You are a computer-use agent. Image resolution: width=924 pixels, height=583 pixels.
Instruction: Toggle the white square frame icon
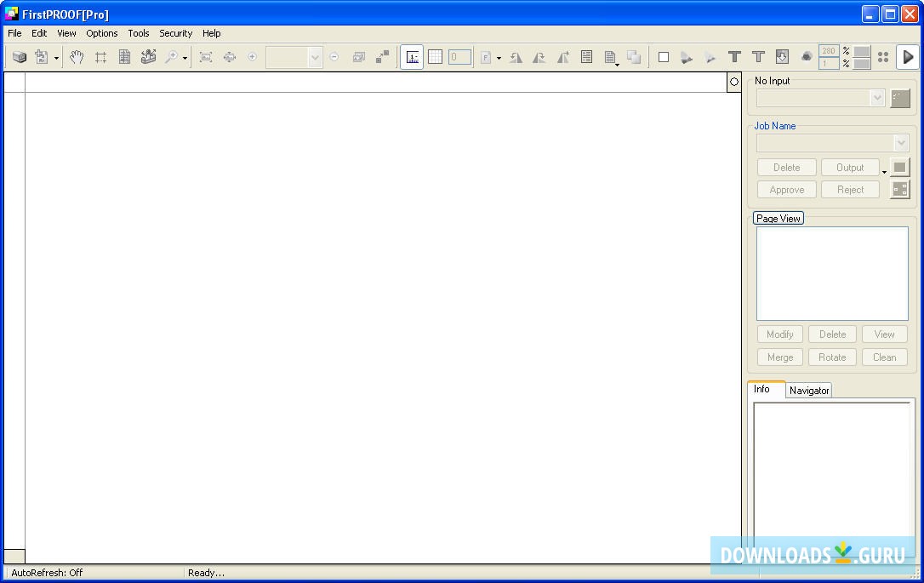pos(664,57)
